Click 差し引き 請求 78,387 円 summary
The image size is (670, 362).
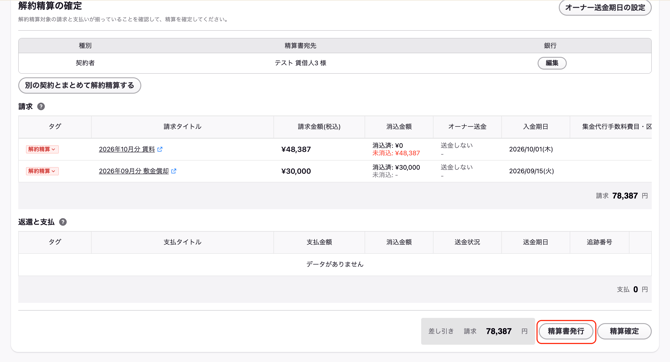pyautogui.click(x=478, y=331)
